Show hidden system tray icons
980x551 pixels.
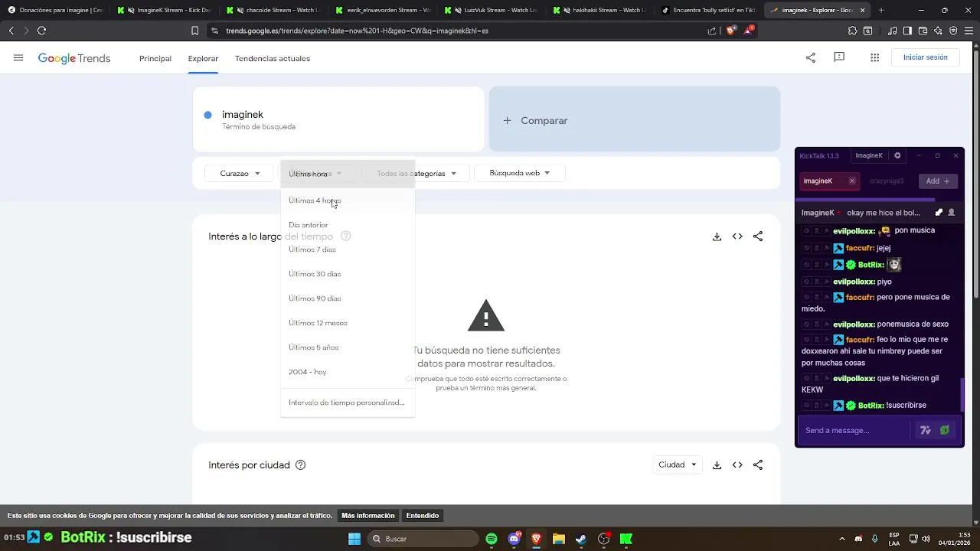(x=841, y=539)
